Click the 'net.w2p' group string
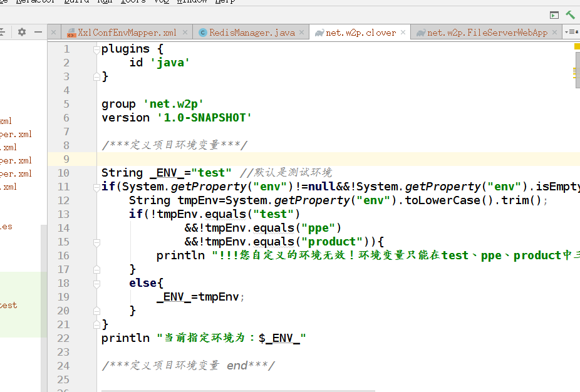This screenshot has width=580, height=392. 173,104
